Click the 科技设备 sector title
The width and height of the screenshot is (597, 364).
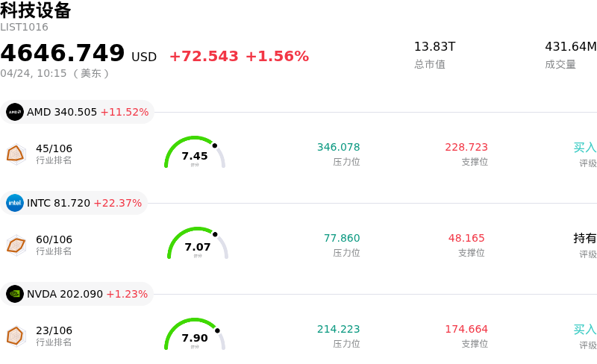point(36,10)
